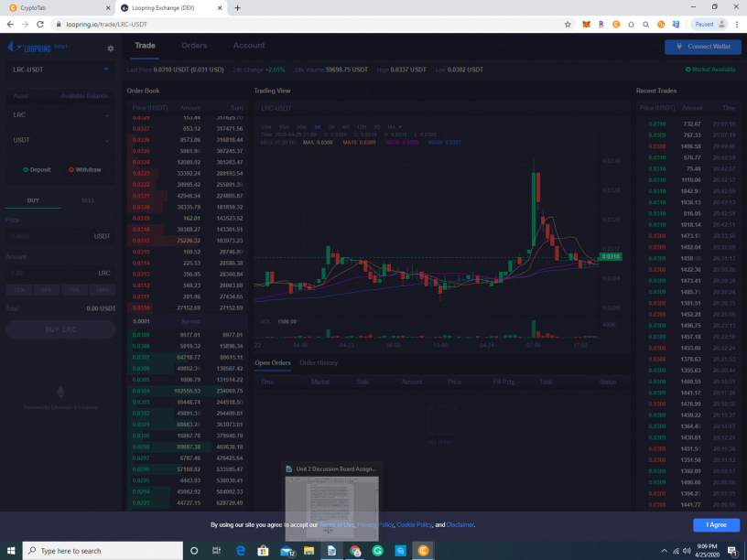
Task: Open the notification center icon
Action: click(732, 551)
